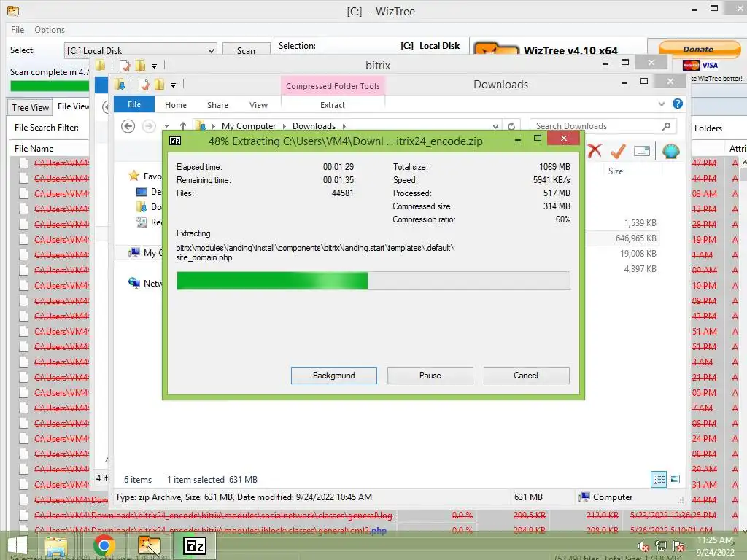747x560 pixels.
Task: Click the Forward arrow in Downloads explorer
Action: 149,126
